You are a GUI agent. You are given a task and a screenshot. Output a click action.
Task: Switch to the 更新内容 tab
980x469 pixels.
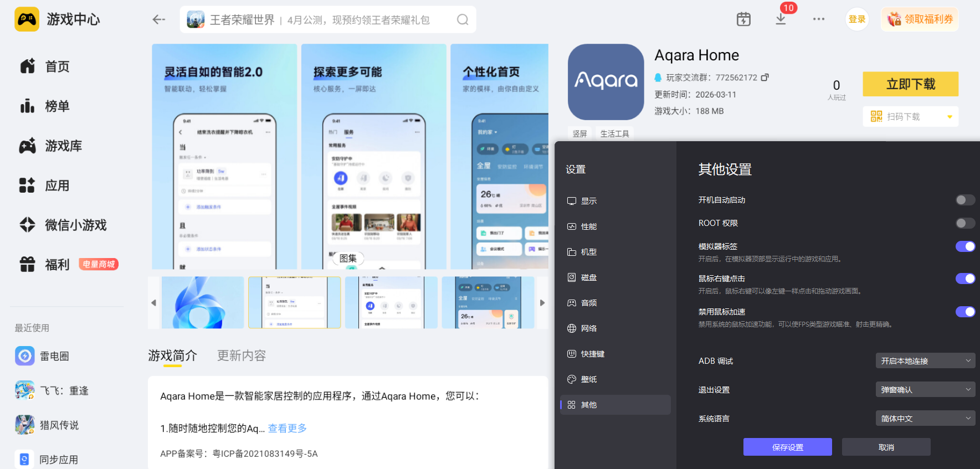click(x=242, y=355)
